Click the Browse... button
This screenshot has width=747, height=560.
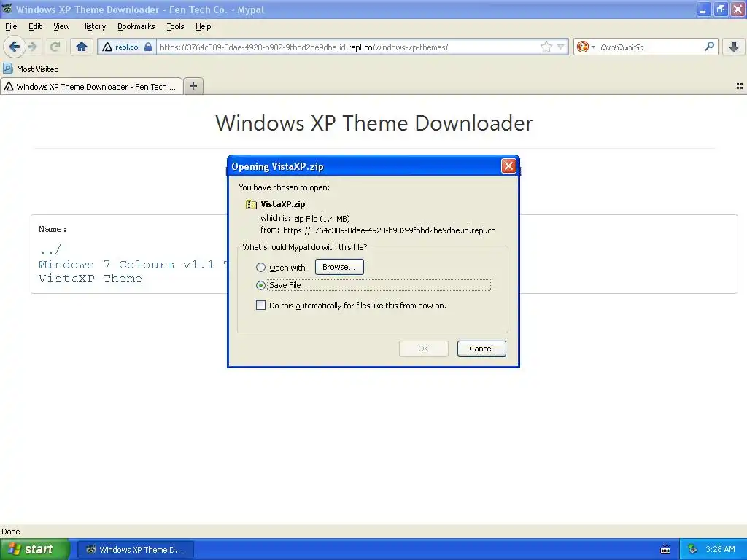pos(339,267)
